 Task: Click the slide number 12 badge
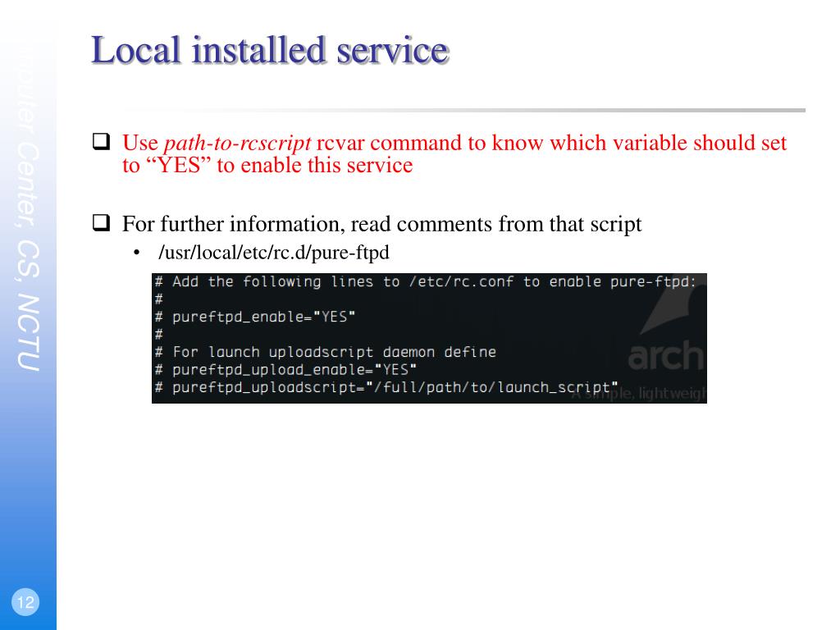(x=25, y=601)
